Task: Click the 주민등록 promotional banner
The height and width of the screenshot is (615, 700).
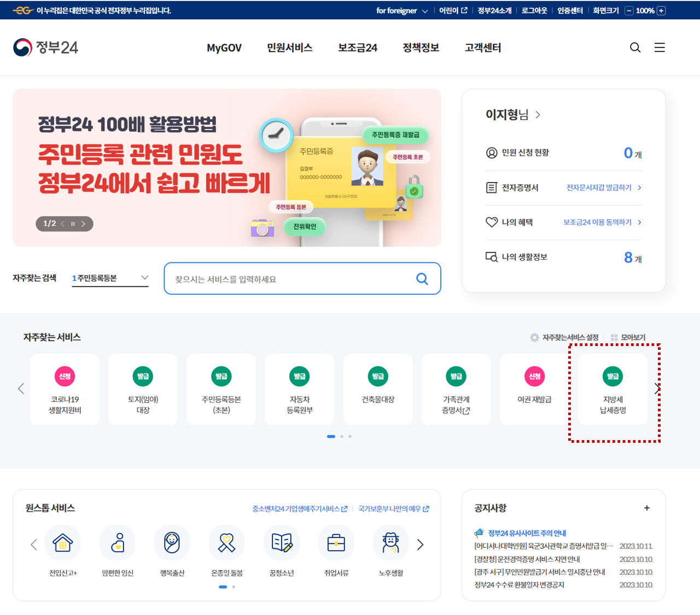Action: point(227,168)
